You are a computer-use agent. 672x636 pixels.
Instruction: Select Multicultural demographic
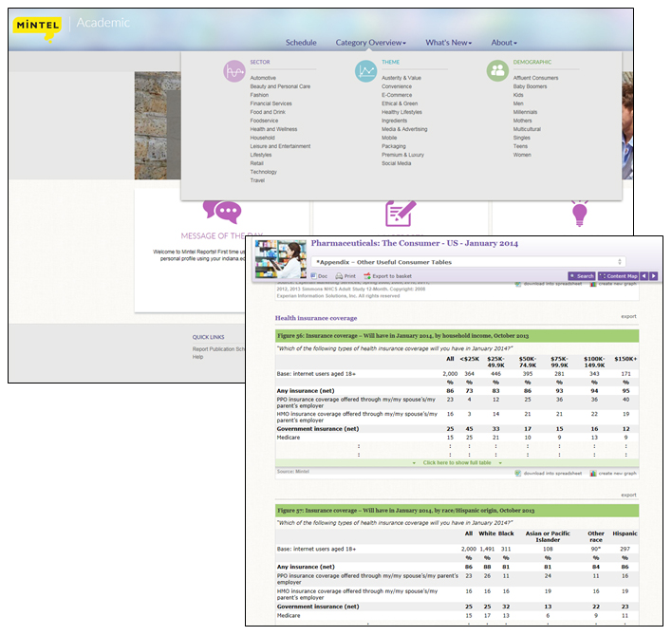pyautogui.click(x=527, y=129)
